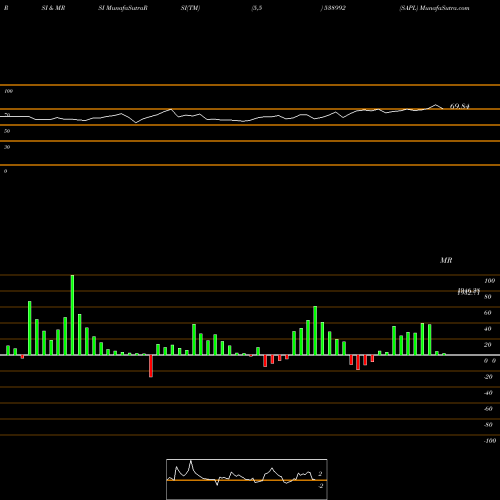Click the 'SI & MR' header label
The height and width of the screenshot is (500, 500).
point(53,8)
